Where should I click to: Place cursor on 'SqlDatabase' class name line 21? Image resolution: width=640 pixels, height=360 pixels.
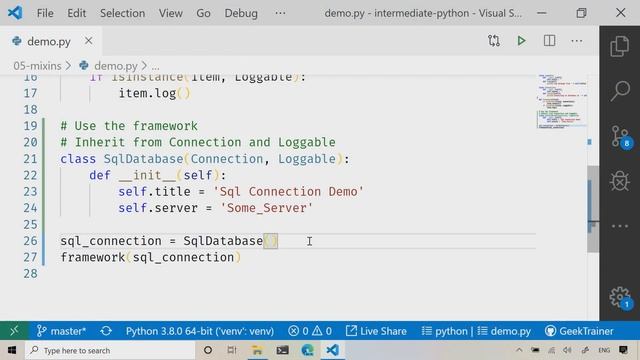[143, 159]
